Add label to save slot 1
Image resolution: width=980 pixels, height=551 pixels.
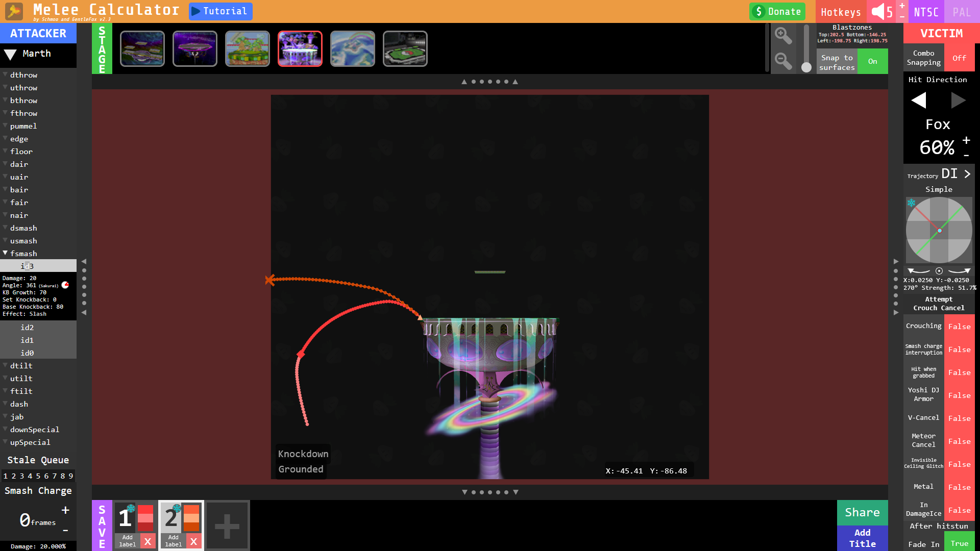pos(128,541)
